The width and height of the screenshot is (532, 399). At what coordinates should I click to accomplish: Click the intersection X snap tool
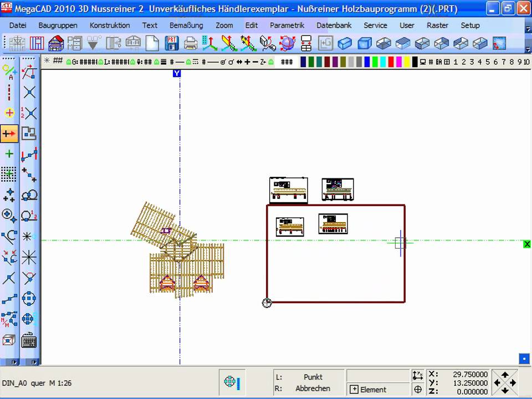pos(29,93)
